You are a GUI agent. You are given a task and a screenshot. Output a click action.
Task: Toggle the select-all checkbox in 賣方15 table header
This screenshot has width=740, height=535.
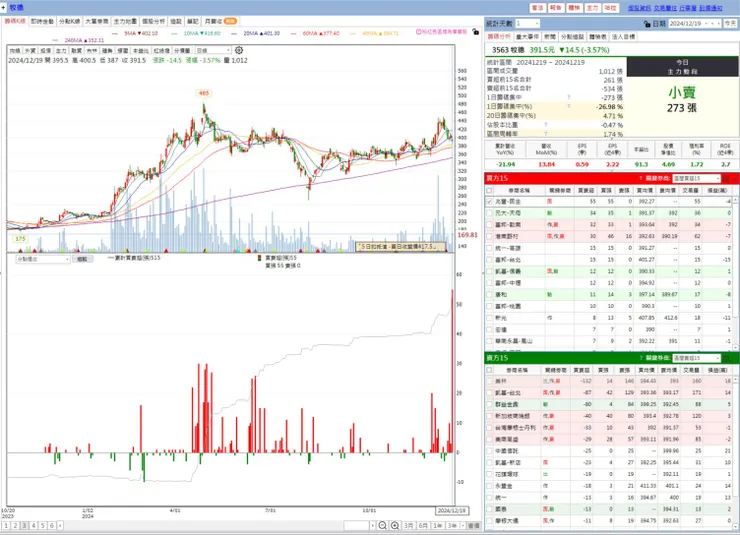pos(489,370)
